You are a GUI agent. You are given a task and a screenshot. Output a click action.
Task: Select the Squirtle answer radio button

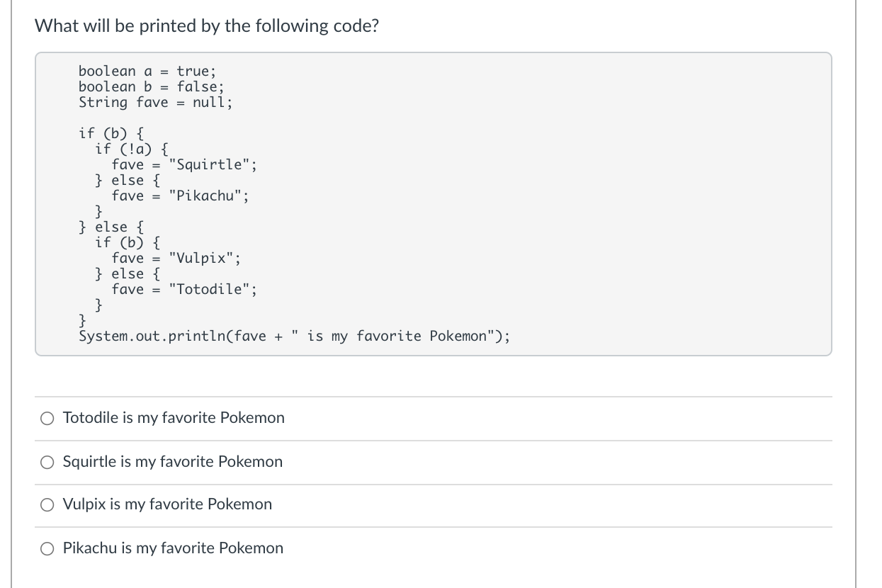[47, 462]
